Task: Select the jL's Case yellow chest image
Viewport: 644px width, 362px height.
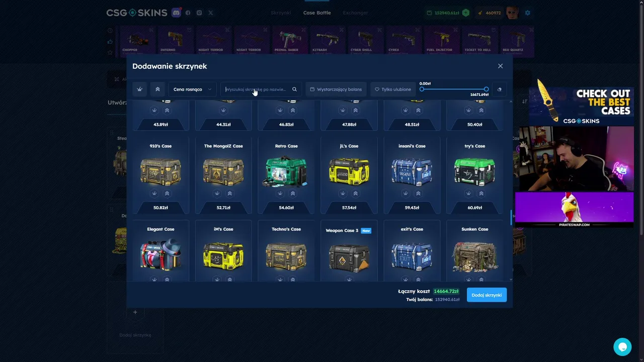Action: (x=349, y=171)
